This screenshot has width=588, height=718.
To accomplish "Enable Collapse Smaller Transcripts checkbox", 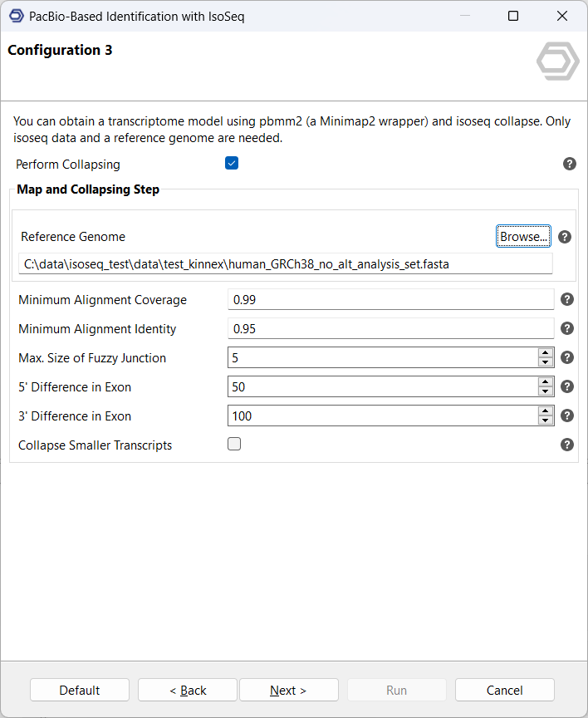I will point(234,445).
